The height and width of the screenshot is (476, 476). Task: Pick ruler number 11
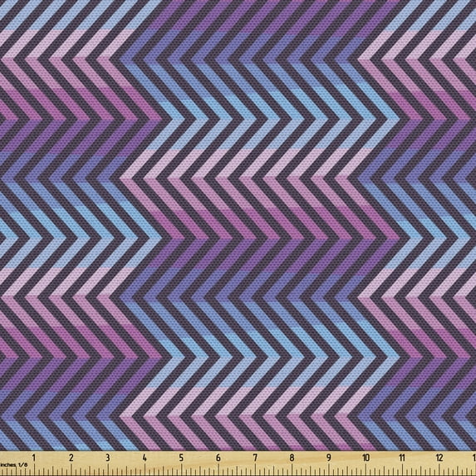[402, 458]
